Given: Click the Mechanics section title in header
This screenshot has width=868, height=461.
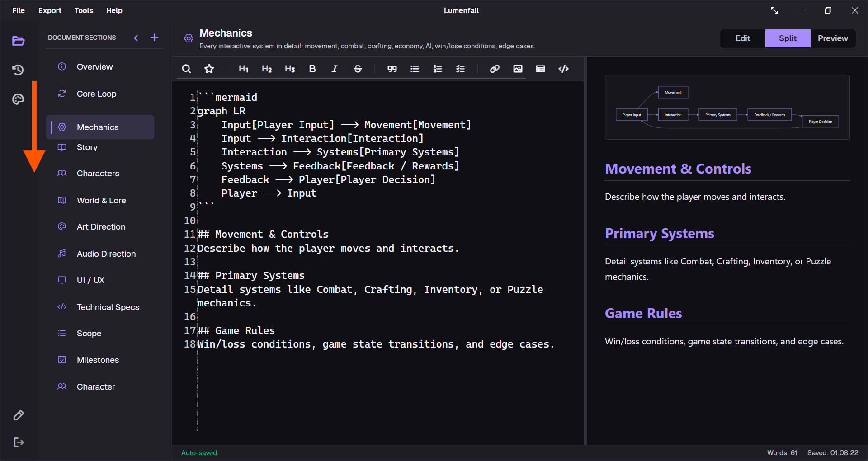Looking at the screenshot, I should 226,33.
